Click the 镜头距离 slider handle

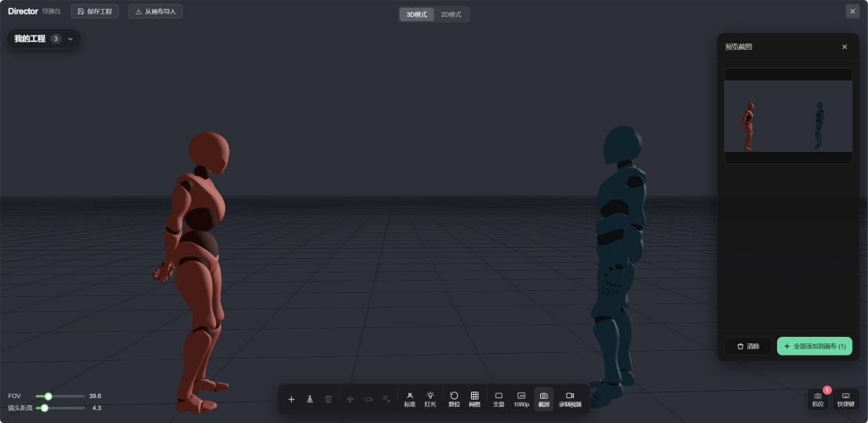click(x=44, y=408)
